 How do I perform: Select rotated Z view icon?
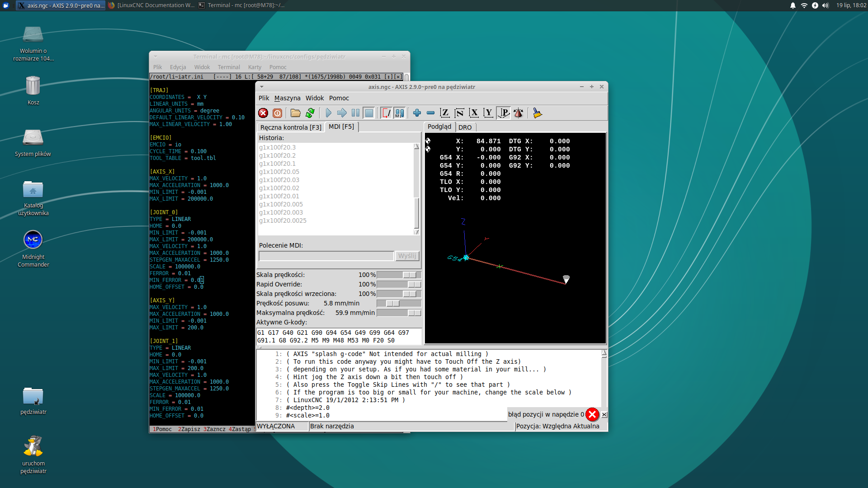coord(459,113)
